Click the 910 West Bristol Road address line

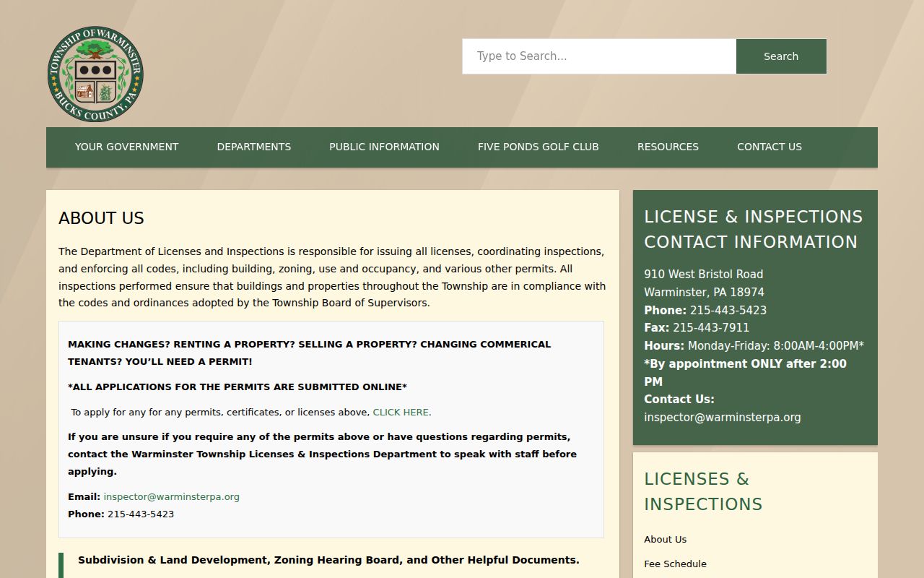click(704, 275)
